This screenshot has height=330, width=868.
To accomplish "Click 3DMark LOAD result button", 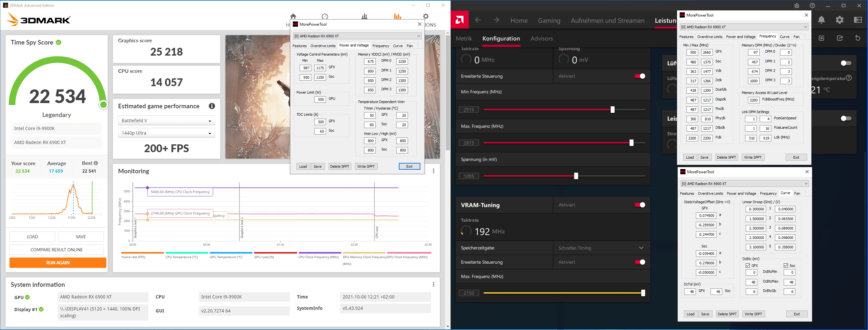I will 32,237.
